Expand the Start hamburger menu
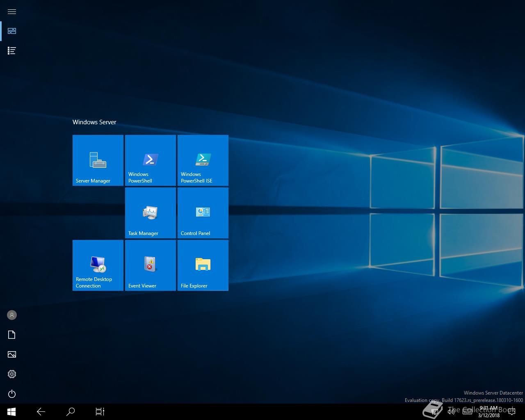525x420 pixels. (12, 11)
